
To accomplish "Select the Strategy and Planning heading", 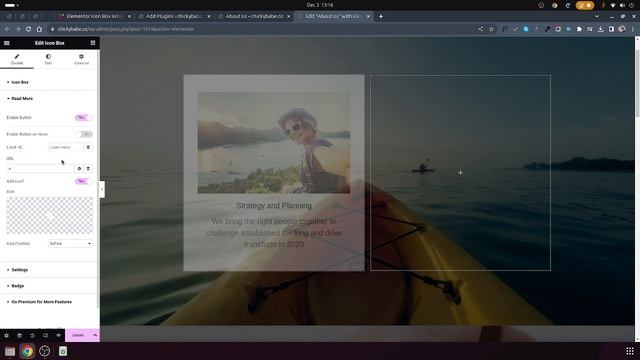I will point(273,206).
